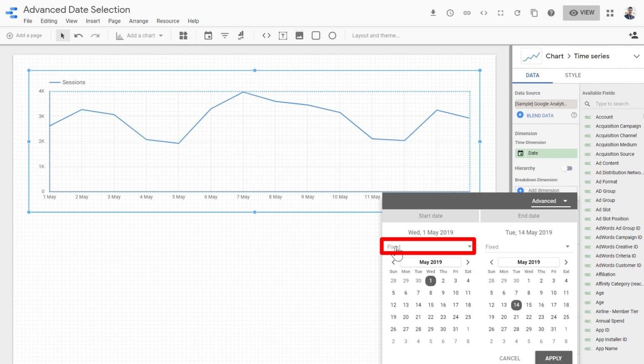
Task: Select May 21 as end date
Action: 516,317
